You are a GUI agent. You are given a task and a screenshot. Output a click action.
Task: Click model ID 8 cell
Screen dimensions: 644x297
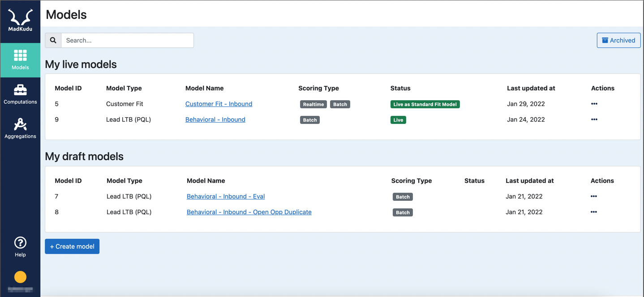pyautogui.click(x=56, y=212)
